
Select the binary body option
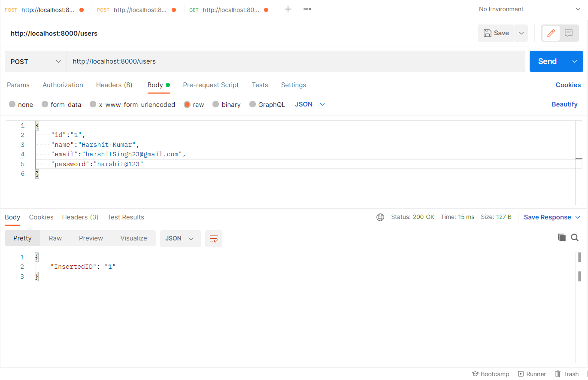click(226, 104)
